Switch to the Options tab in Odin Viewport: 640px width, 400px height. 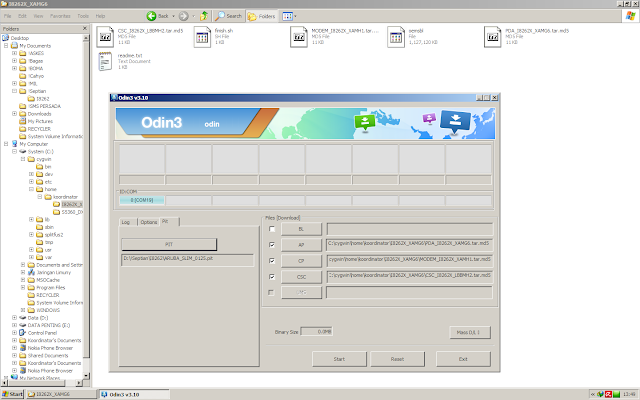149,222
